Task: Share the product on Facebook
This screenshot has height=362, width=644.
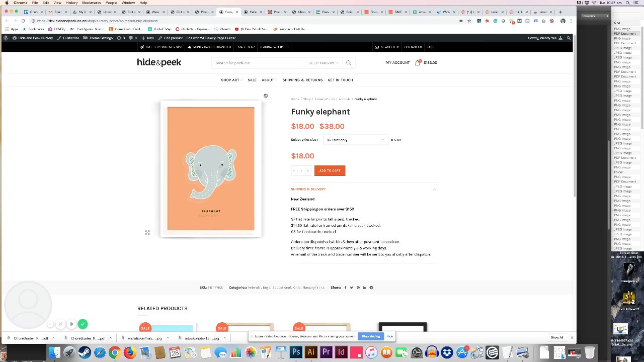Action: (x=345, y=288)
